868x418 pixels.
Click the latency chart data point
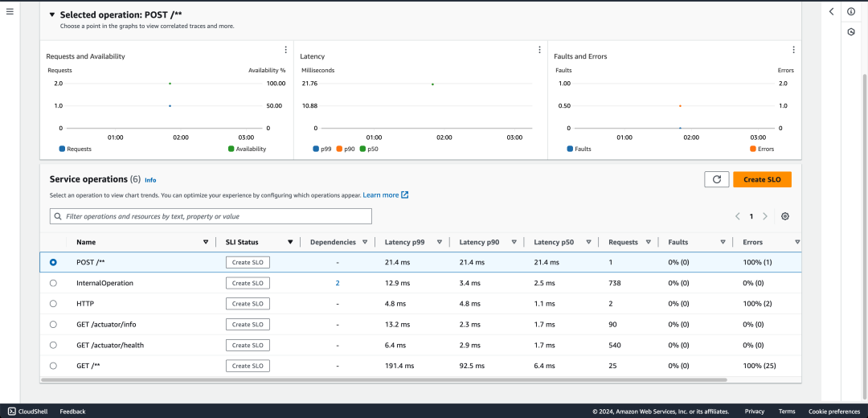coord(432,84)
